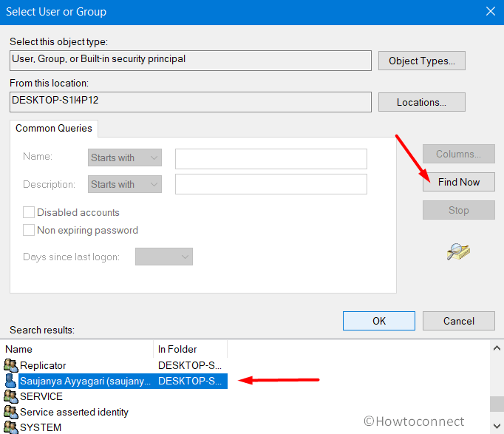Click DESKTOP-S... folder cell of Replicator row
Screen dimensions: 504x434
click(x=190, y=365)
